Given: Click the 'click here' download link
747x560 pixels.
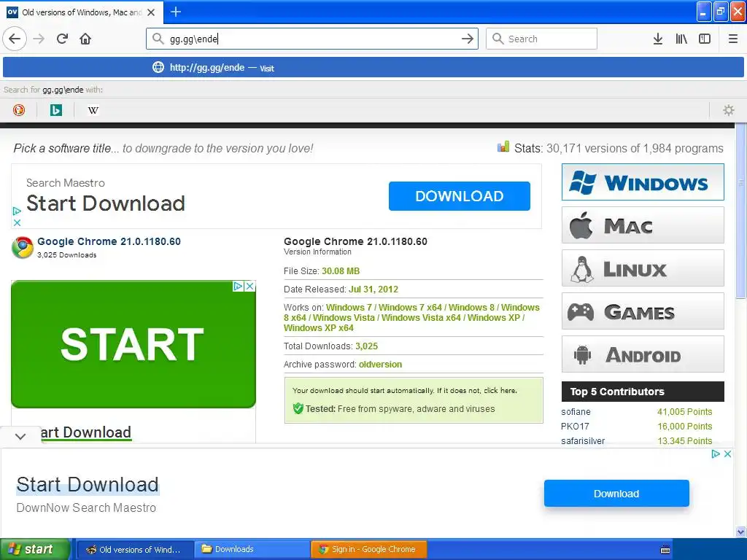Looking at the screenshot, I should [x=500, y=391].
